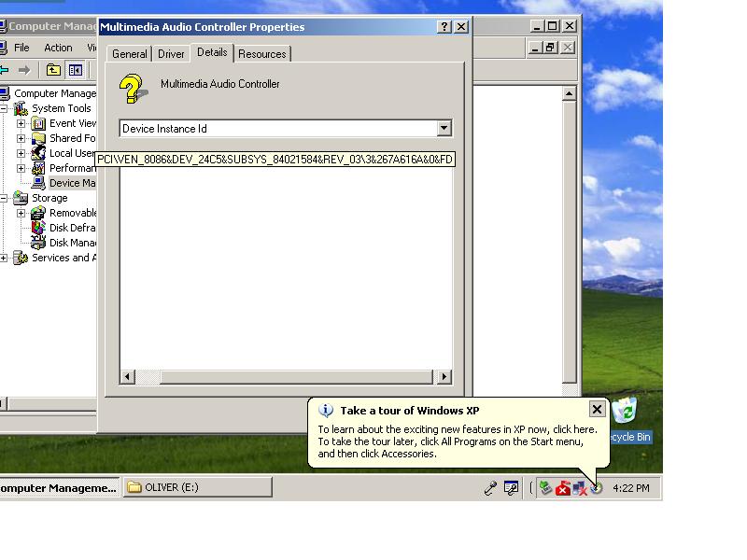Expand the Event Viewer node
Screen dimensions: 747x560
tap(21, 124)
